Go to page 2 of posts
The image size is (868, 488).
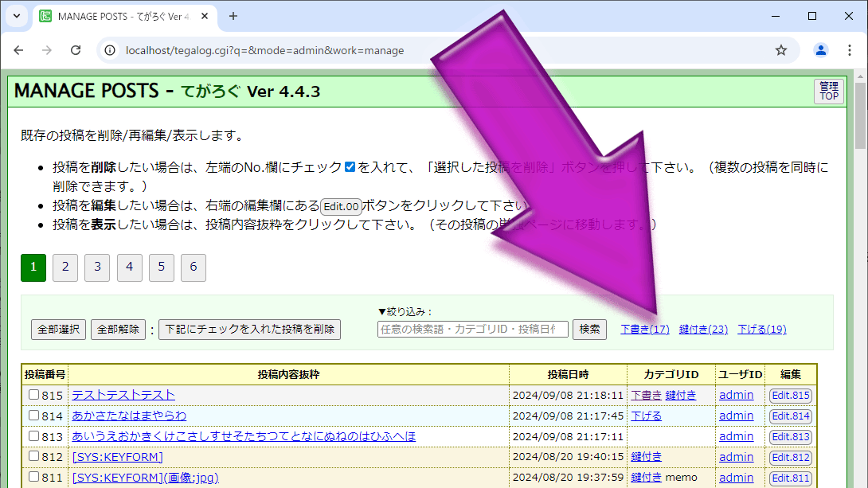[65, 267]
